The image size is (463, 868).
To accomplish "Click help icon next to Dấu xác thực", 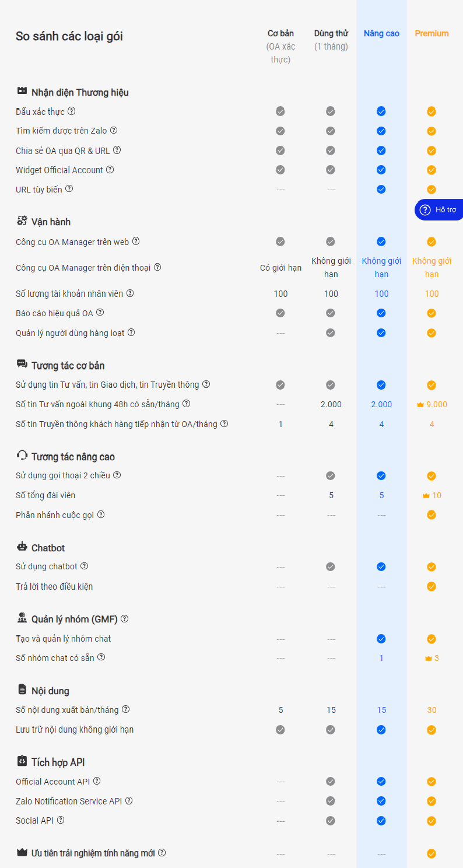I will 72,111.
